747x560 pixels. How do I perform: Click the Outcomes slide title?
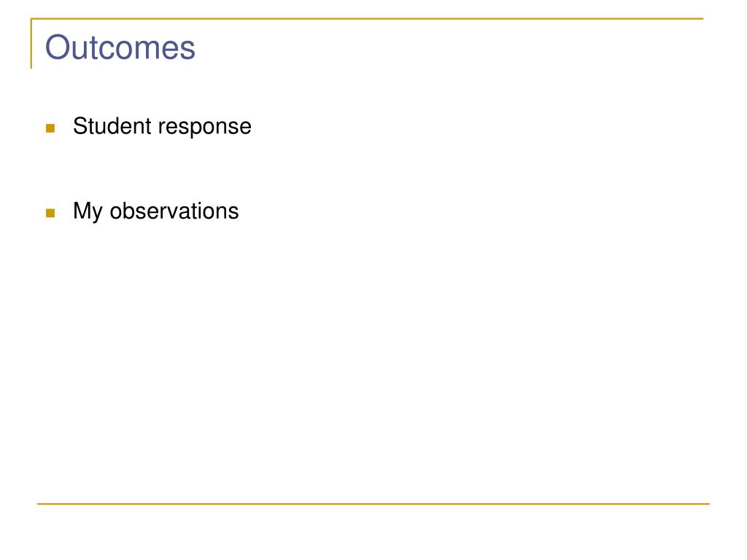point(120,48)
